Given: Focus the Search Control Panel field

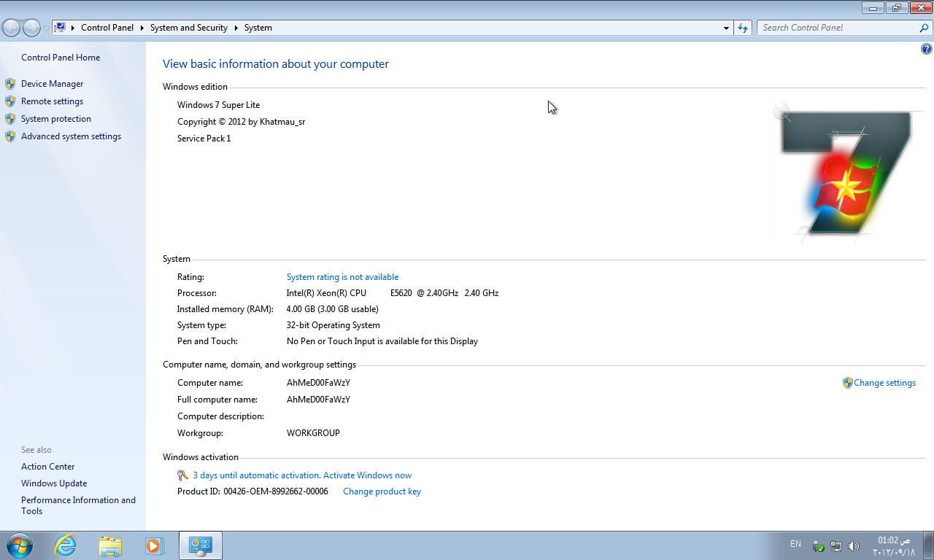Looking at the screenshot, I should [838, 28].
